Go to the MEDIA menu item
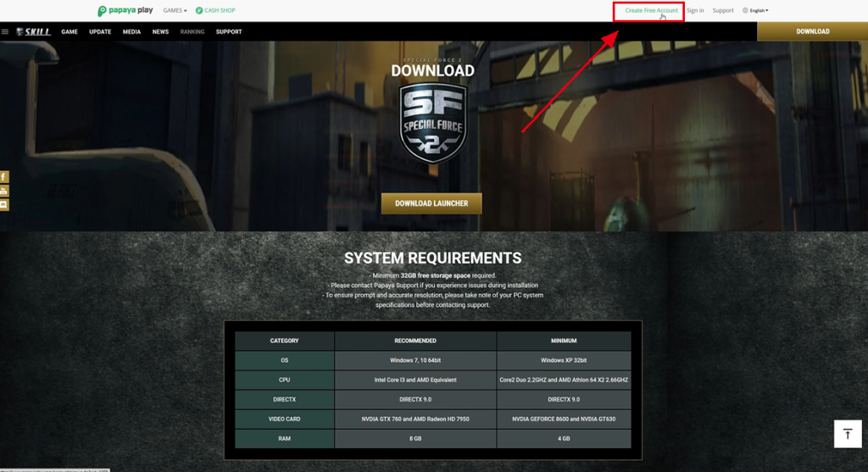 (131, 32)
